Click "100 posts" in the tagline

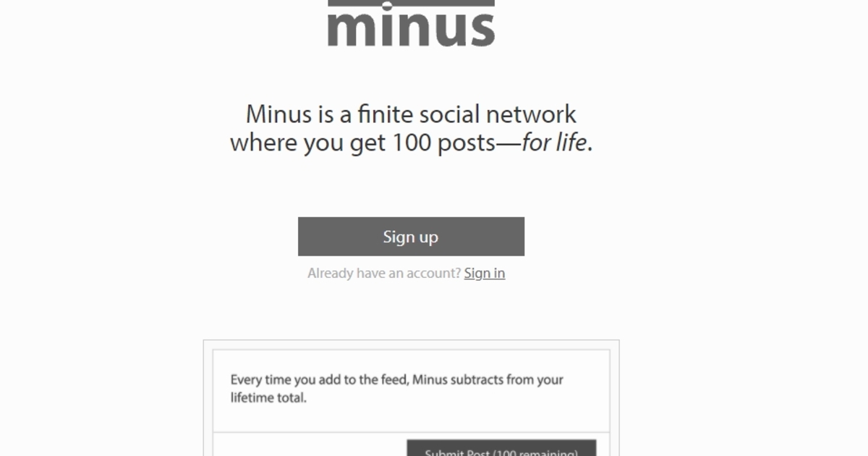pos(444,143)
